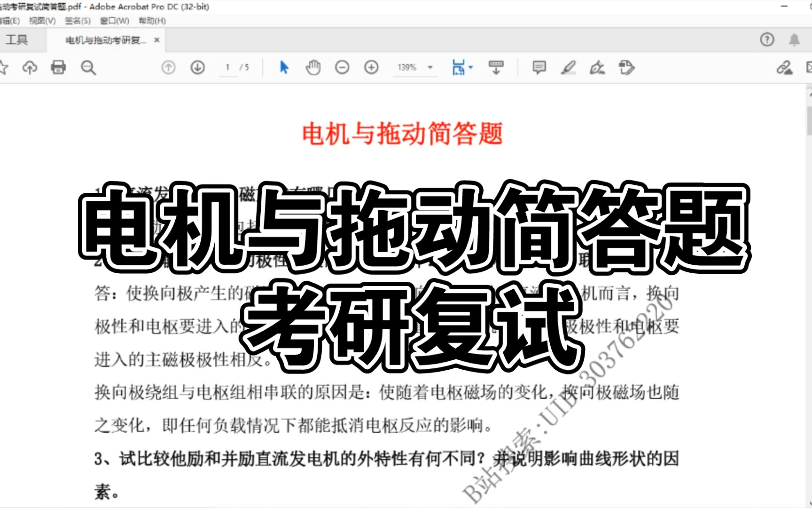Image resolution: width=812 pixels, height=508 pixels.
Task: Activate the hand pan tool
Action: click(x=313, y=68)
